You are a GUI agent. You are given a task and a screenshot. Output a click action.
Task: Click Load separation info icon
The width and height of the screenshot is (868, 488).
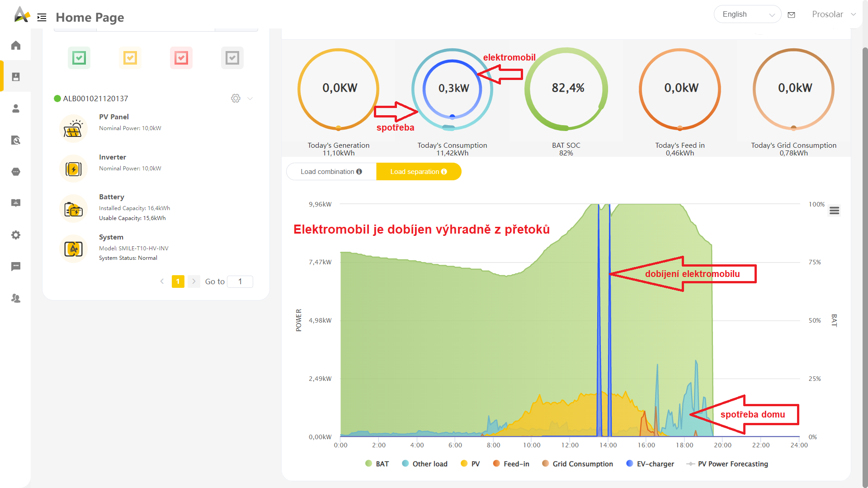coord(444,172)
